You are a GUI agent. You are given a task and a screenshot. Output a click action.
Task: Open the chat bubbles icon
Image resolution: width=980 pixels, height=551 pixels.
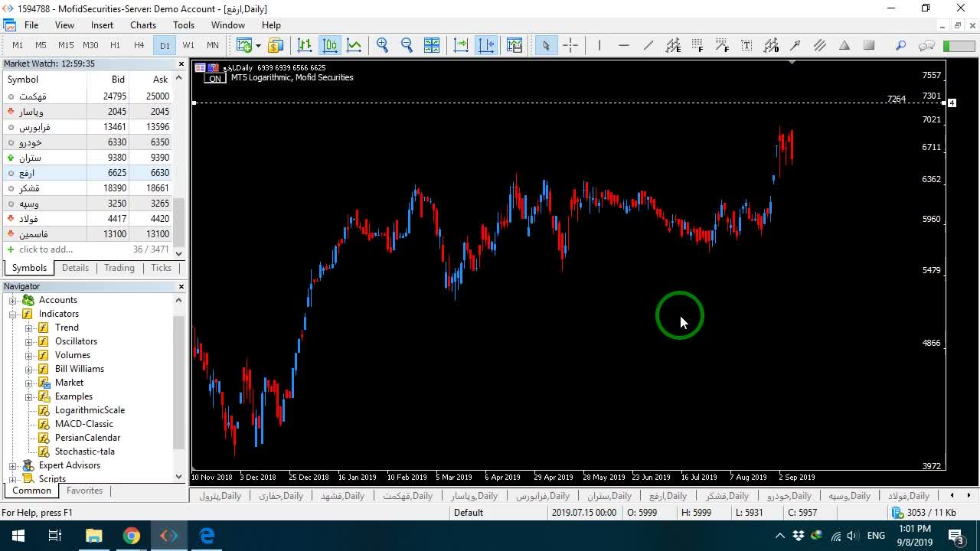[926, 45]
